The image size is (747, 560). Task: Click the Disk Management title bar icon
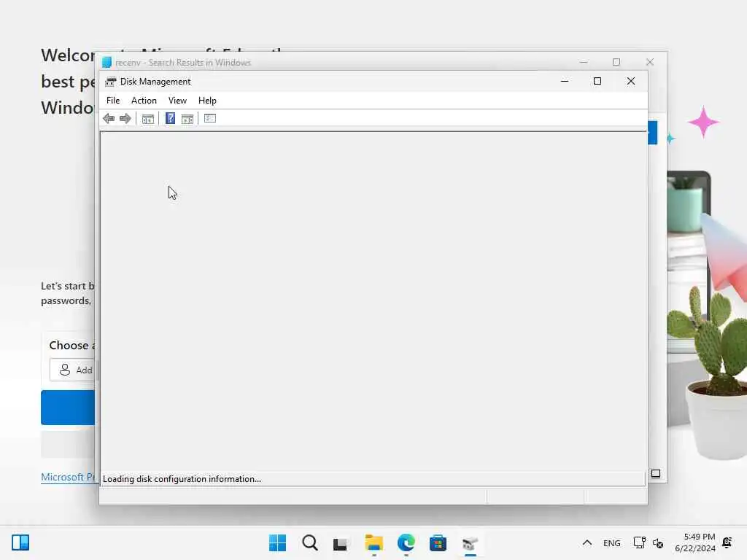(111, 82)
